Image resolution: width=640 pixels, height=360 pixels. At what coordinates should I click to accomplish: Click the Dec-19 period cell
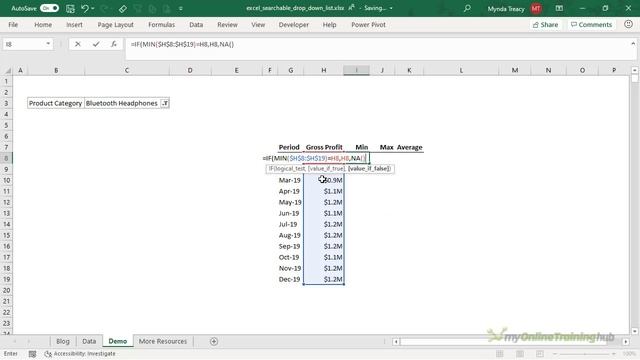pyautogui.click(x=289, y=280)
